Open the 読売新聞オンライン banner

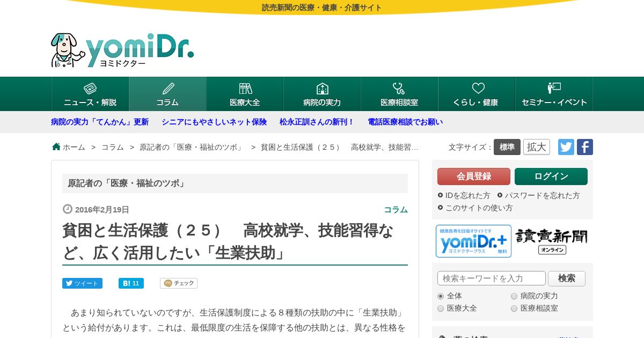[x=552, y=241]
